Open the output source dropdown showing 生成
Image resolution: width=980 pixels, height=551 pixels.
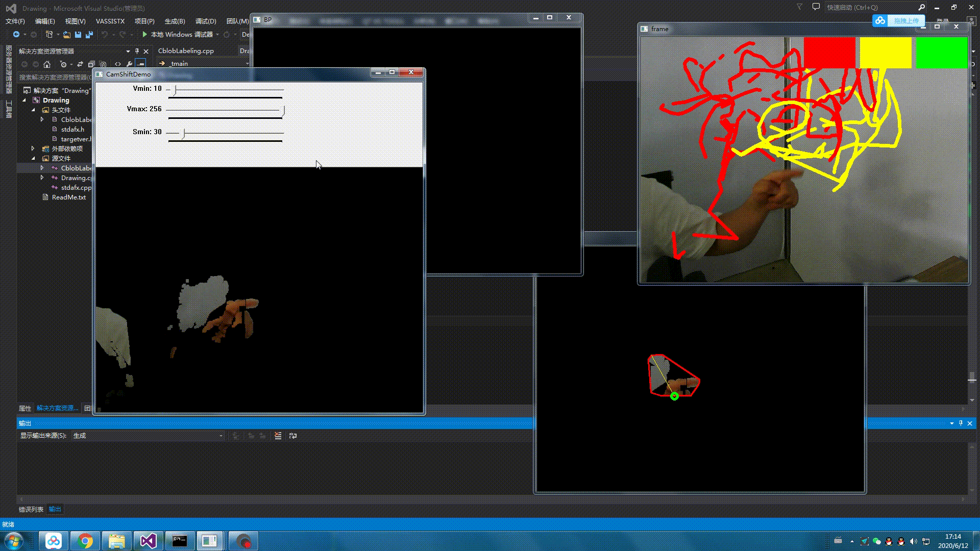148,436
